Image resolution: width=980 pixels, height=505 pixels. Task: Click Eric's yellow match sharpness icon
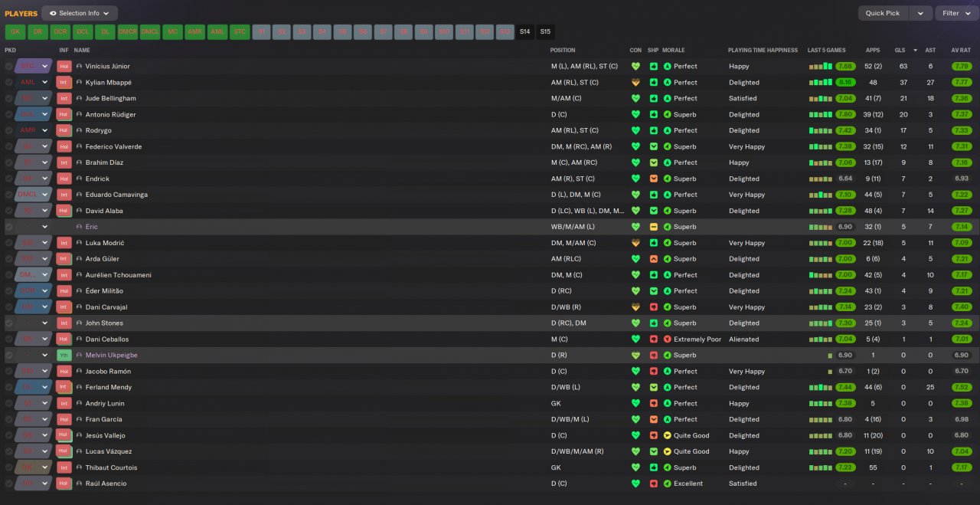653,227
